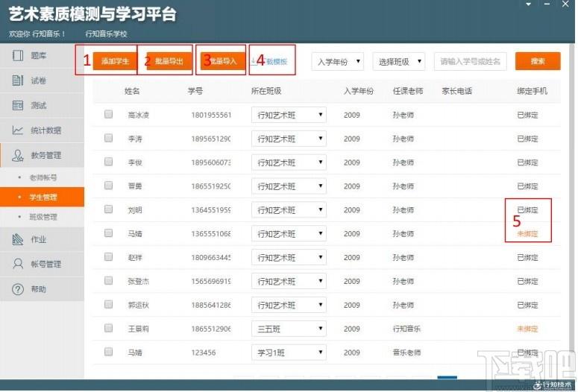Viewport: 578px width, 392px height.
Task: Open the 帐号管理 user icon
Action: pos(18,264)
